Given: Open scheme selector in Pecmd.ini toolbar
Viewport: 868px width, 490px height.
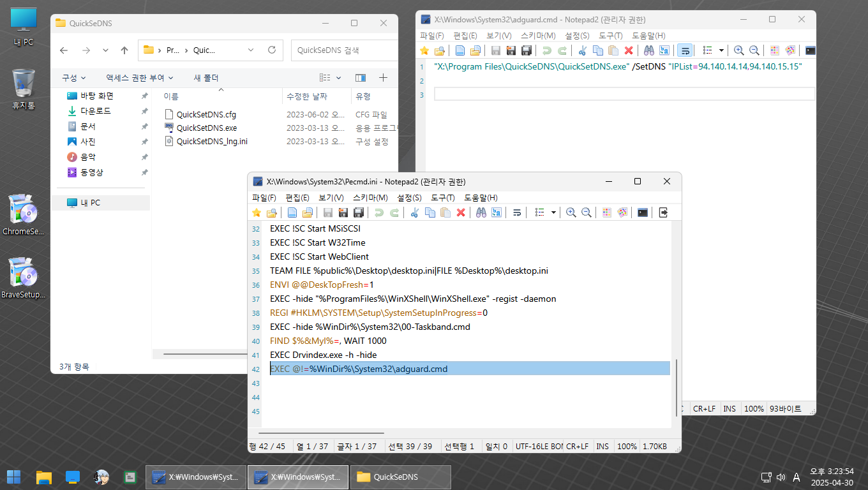Looking at the screenshot, I should pyautogui.click(x=607, y=212).
